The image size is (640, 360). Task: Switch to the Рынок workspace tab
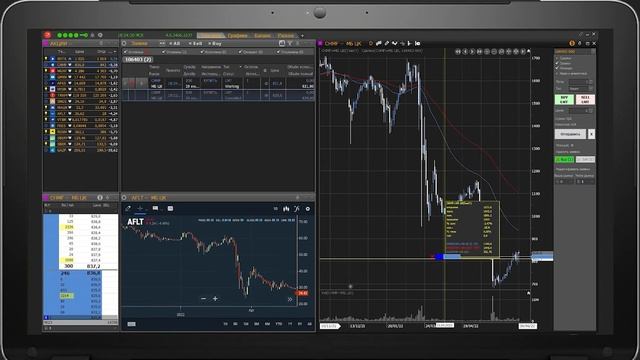tap(286, 36)
